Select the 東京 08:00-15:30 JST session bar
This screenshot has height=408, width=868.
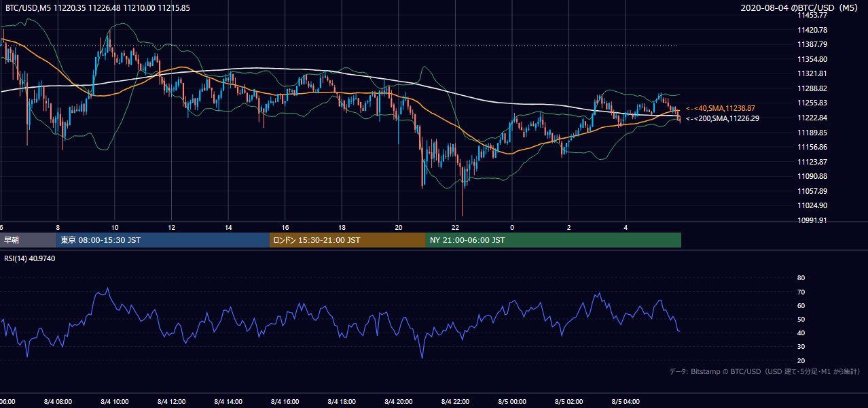click(162, 240)
